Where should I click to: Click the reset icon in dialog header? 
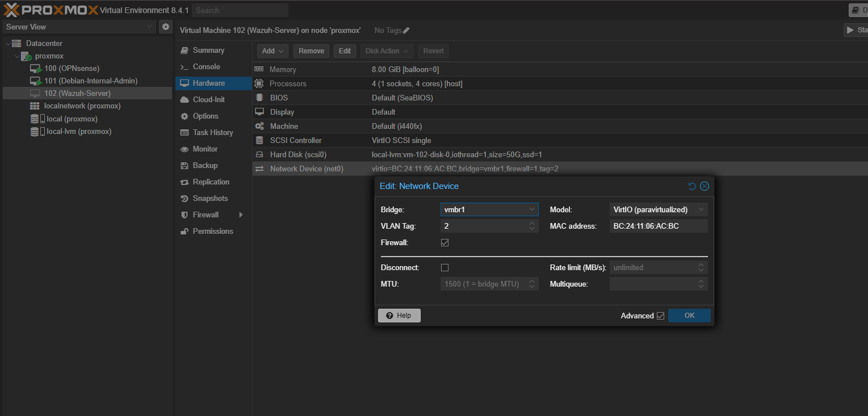(691, 186)
